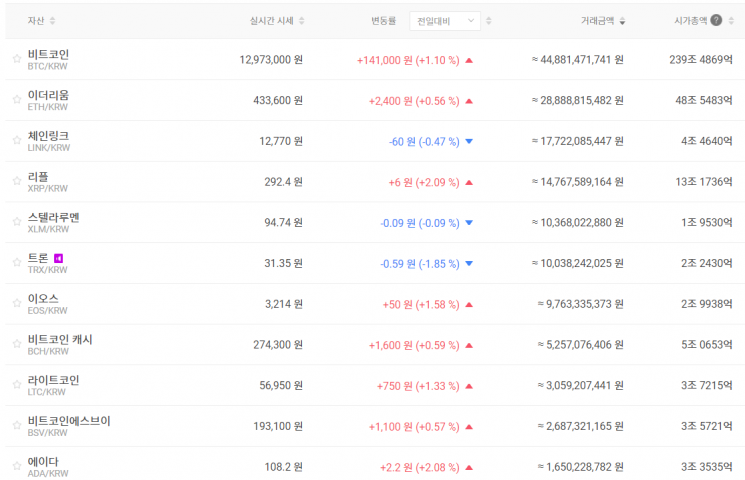The height and width of the screenshot is (480, 745).
Task: Select the 비트코인 캐시 asset name
Action: click(60, 340)
